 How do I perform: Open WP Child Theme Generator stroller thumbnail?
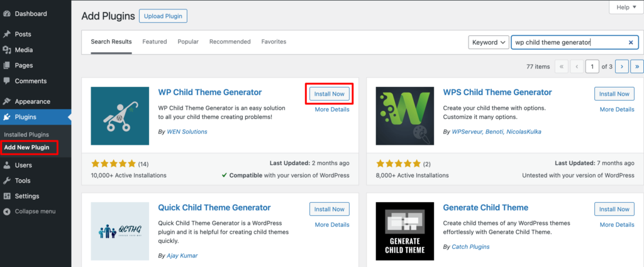coord(120,116)
